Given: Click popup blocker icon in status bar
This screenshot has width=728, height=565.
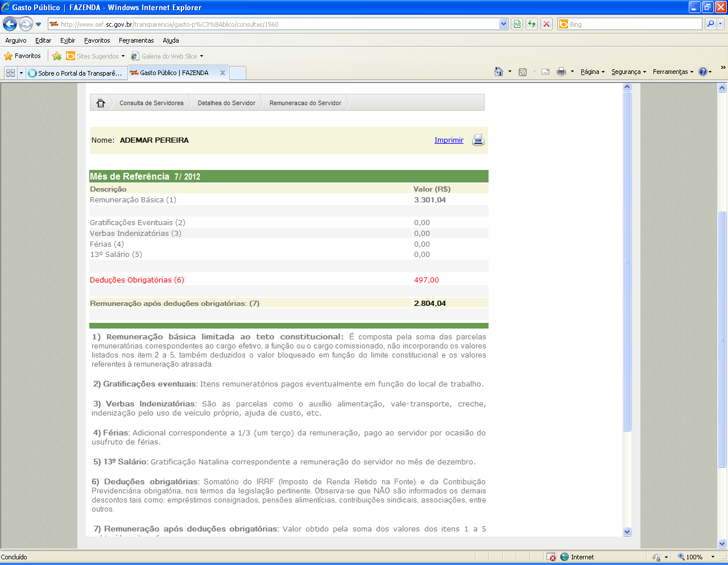Looking at the screenshot, I should point(551,557).
